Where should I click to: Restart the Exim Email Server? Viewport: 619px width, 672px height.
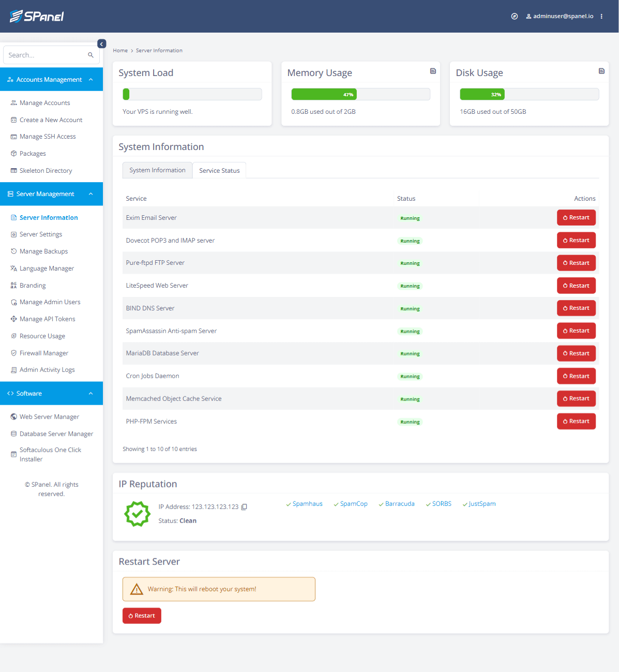point(576,217)
